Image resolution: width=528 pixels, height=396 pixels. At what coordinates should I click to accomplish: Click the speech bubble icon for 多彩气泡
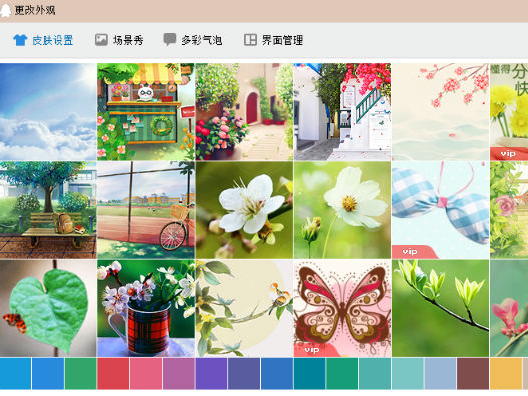(x=170, y=39)
